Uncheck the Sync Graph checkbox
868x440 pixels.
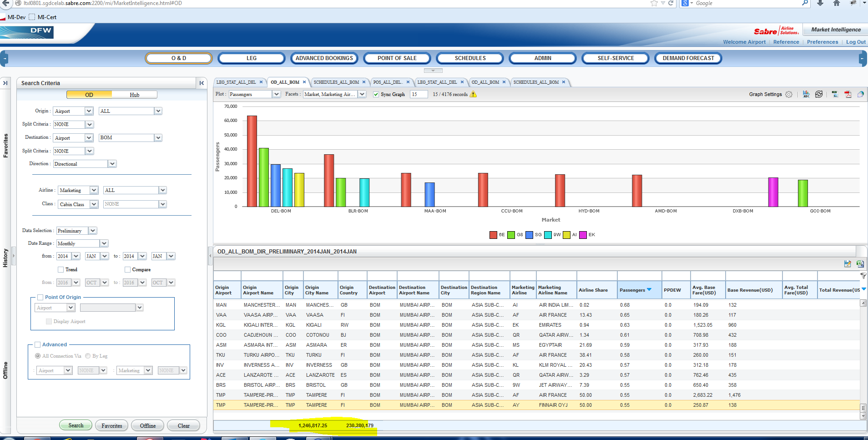click(x=376, y=95)
